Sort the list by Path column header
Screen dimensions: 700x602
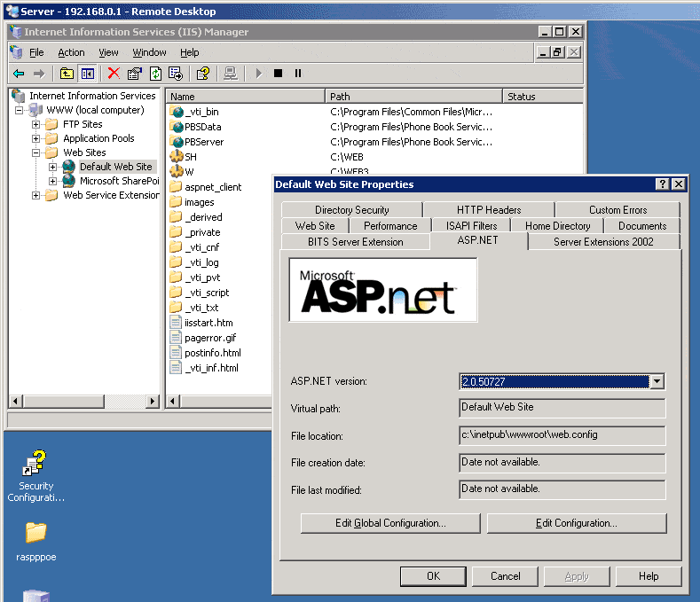[x=413, y=97]
